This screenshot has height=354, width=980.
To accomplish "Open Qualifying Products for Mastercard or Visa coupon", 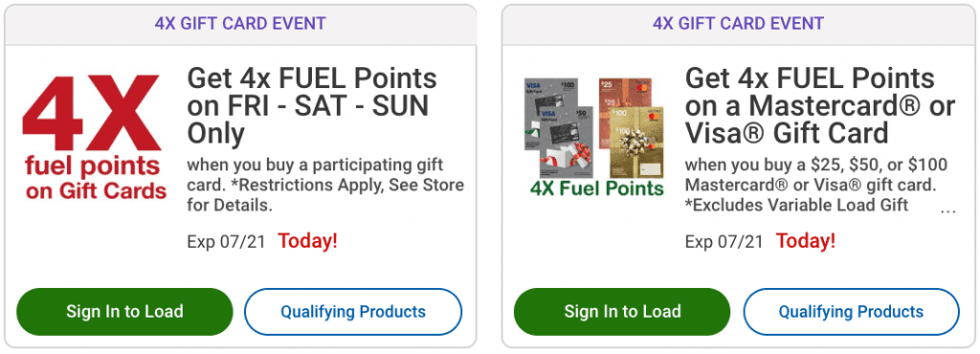I will point(851,312).
